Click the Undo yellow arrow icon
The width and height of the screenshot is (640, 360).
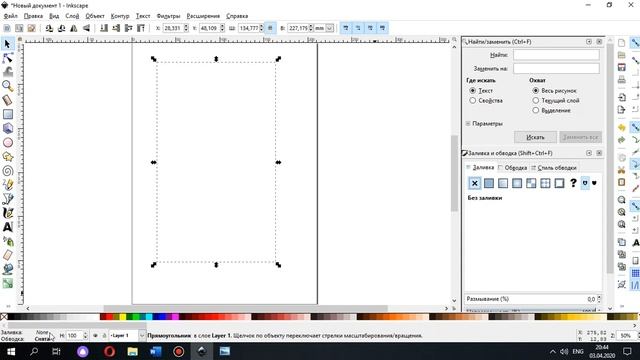pyautogui.click(x=622, y=128)
